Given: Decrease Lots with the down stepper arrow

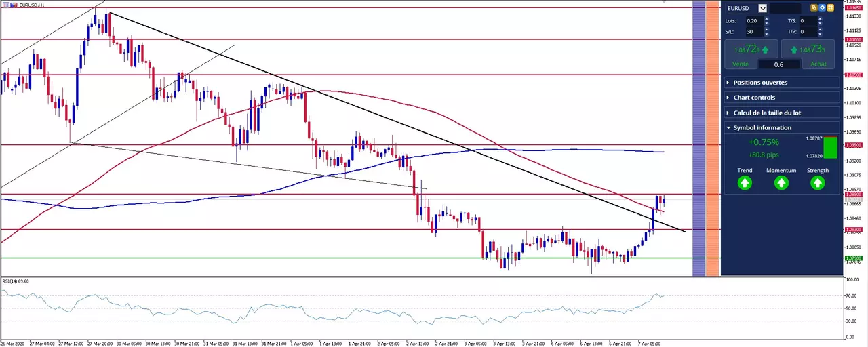Looking at the screenshot, I should (x=767, y=23).
